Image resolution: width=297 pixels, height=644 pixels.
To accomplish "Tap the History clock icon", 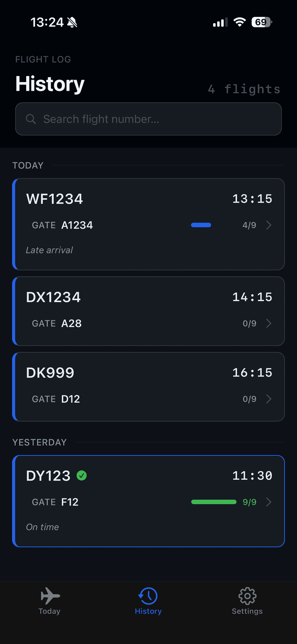I will (148, 596).
